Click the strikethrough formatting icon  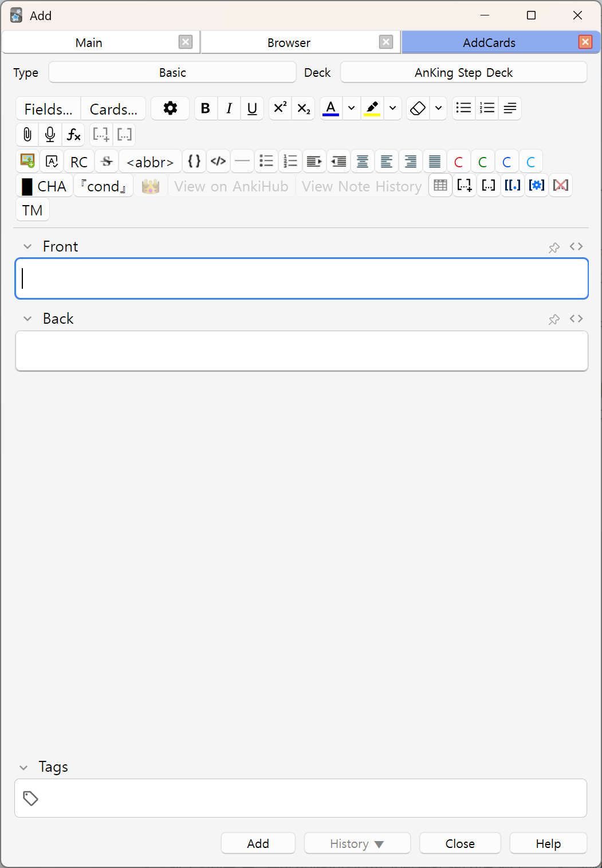pos(107,162)
